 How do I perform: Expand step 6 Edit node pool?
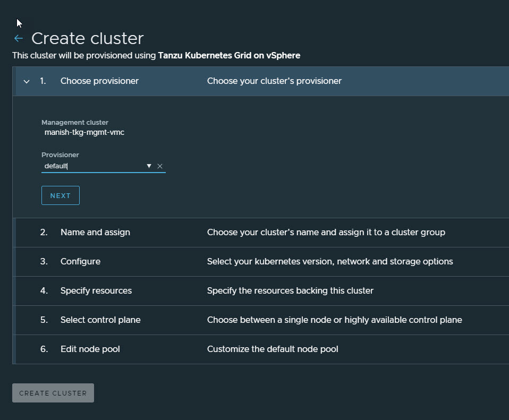coord(90,349)
